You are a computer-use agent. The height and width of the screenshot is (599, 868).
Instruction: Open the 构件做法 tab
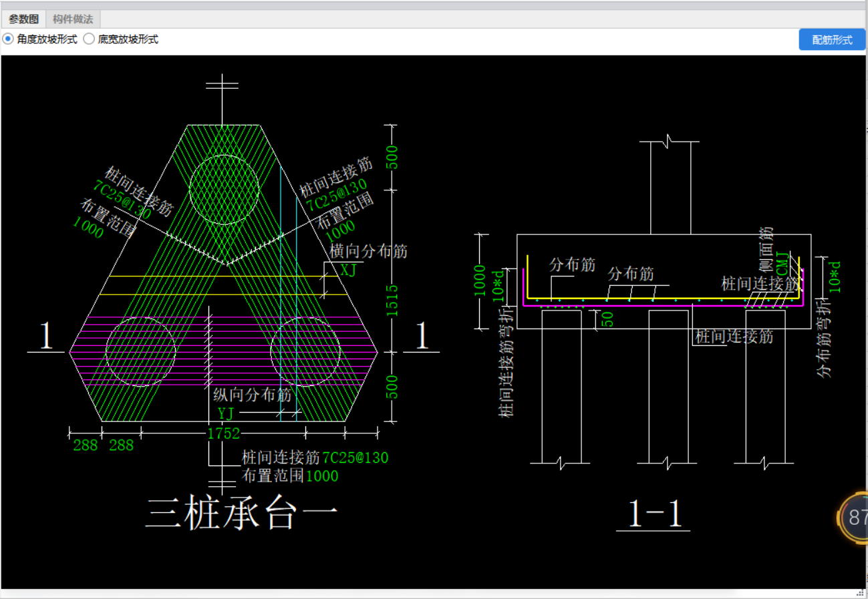click(73, 19)
